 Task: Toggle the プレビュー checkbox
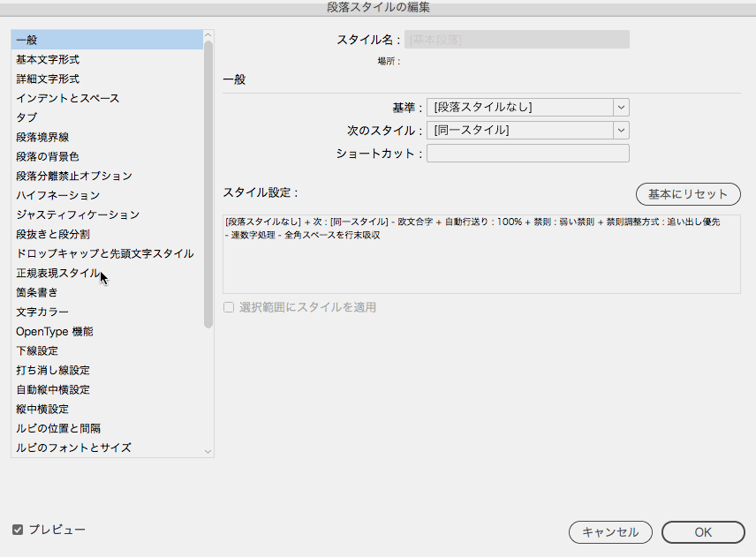pyautogui.click(x=18, y=530)
